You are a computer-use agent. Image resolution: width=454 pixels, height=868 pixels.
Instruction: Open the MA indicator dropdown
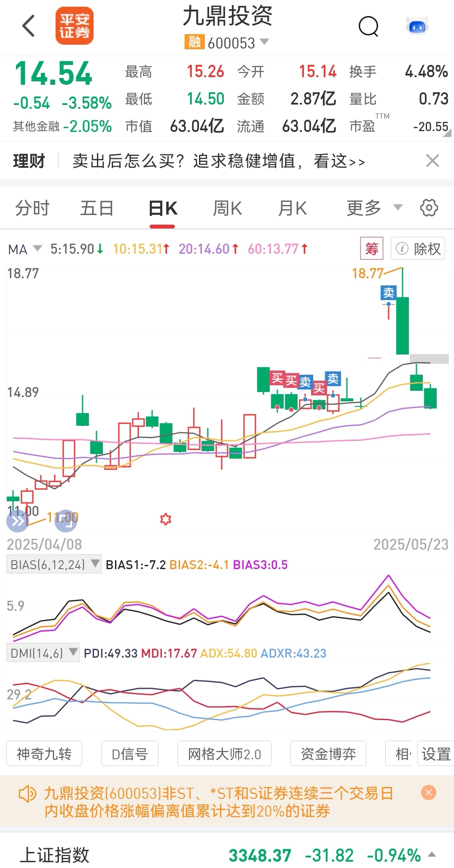(25, 249)
